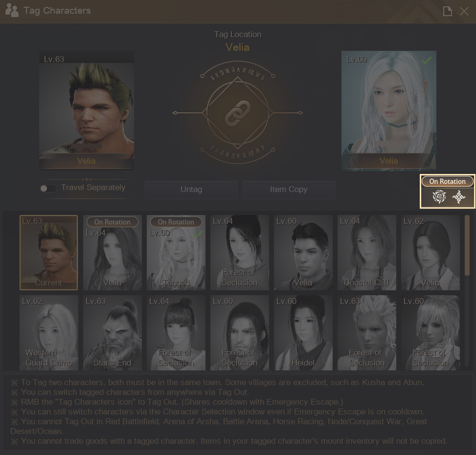Click the cross-shaped emblem under On Rotation

tap(459, 197)
